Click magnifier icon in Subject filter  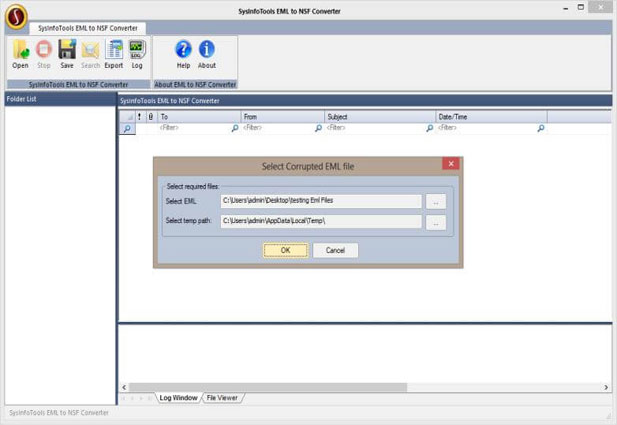pos(430,128)
